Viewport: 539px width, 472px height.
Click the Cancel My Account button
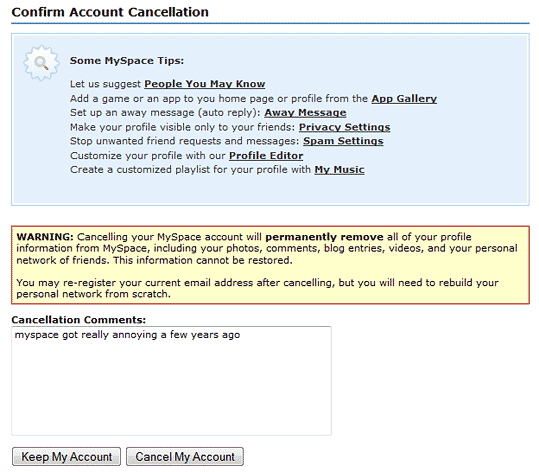pyautogui.click(x=185, y=457)
